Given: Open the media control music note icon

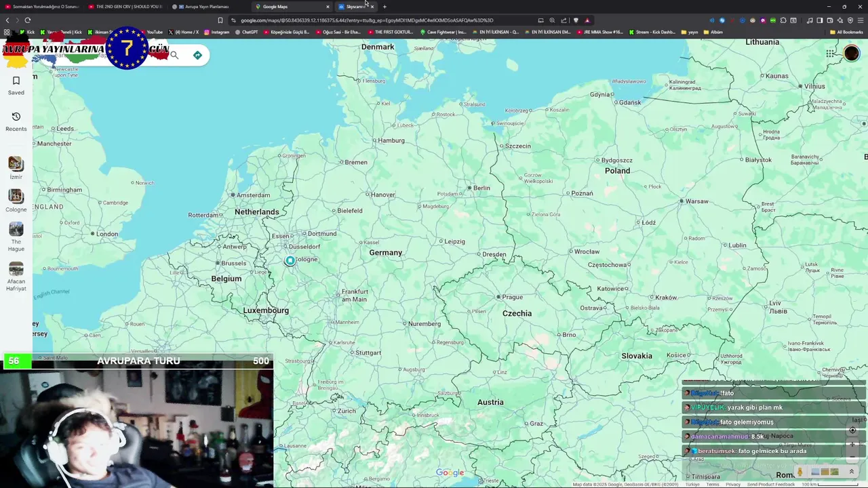Looking at the screenshot, I should point(810,20).
